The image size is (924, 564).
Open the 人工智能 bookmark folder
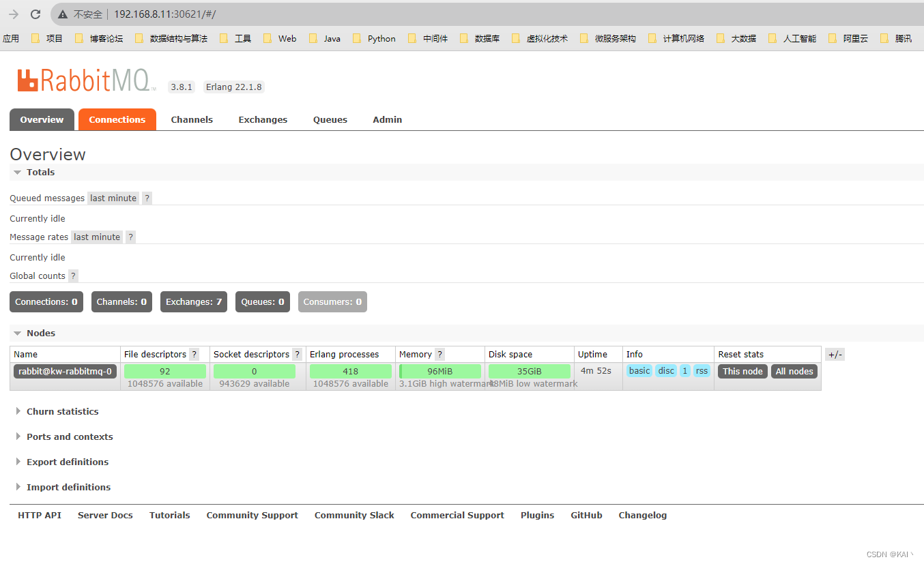click(x=792, y=39)
